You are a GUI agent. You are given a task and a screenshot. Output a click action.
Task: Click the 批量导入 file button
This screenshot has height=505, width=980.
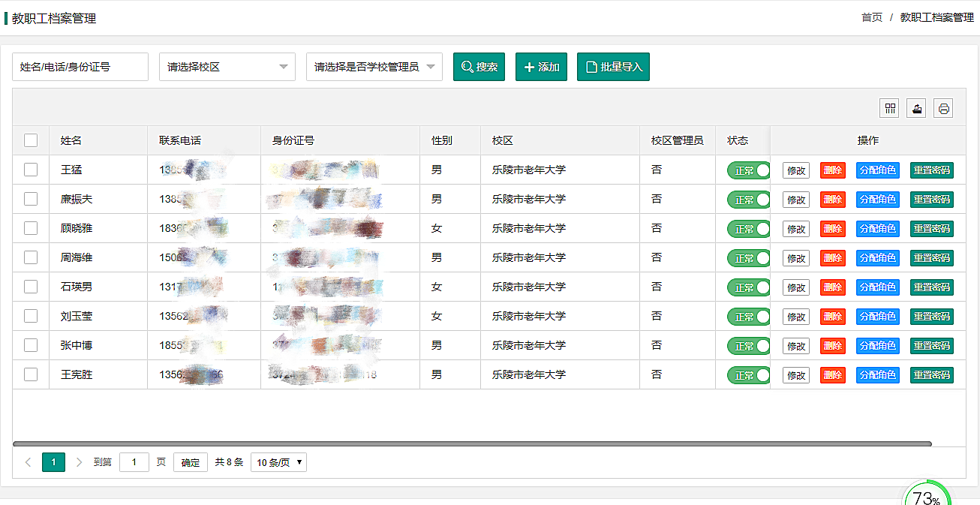point(613,67)
